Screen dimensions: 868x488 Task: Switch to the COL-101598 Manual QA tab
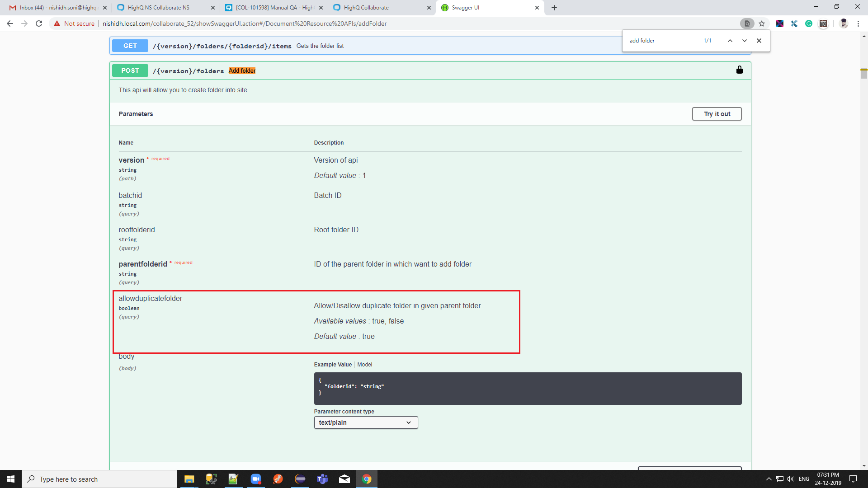pos(274,8)
